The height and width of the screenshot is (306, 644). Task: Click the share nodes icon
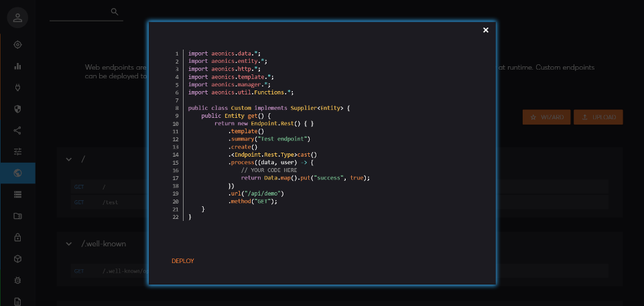click(x=17, y=131)
